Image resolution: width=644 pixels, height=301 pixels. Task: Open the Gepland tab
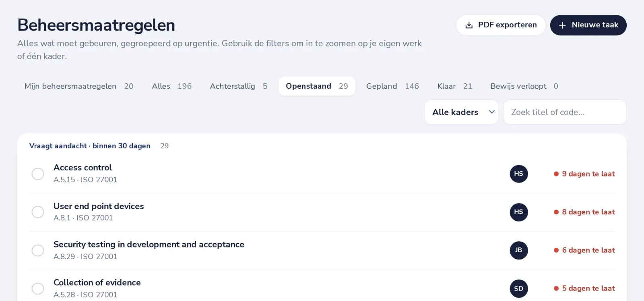[x=392, y=86]
